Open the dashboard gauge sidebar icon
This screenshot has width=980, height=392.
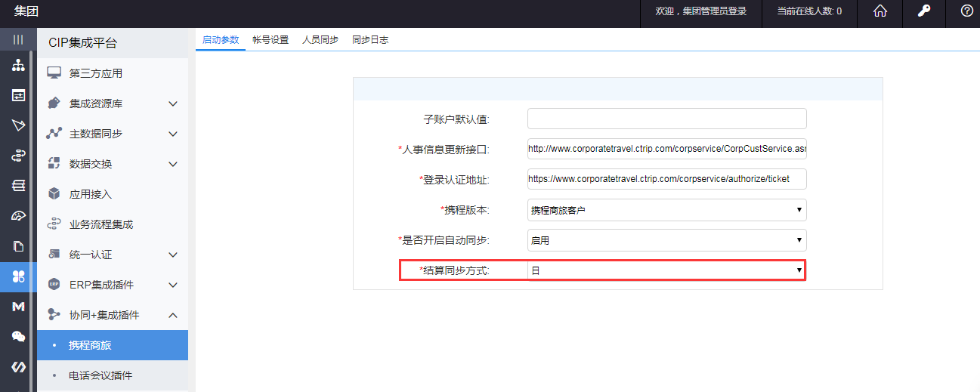click(18, 217)
